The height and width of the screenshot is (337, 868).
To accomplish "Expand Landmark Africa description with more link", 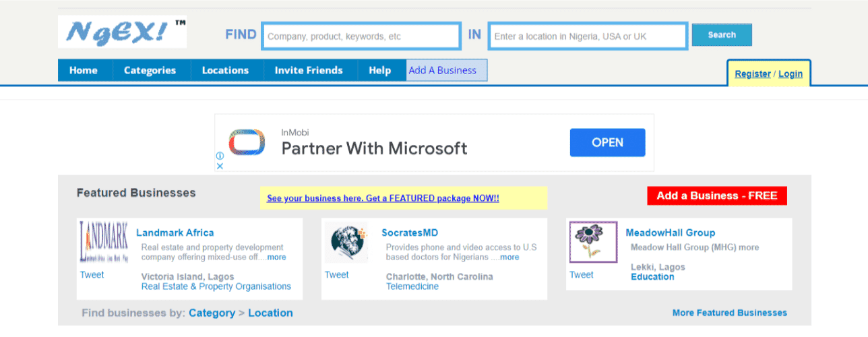I will click(x=276, y=257).
